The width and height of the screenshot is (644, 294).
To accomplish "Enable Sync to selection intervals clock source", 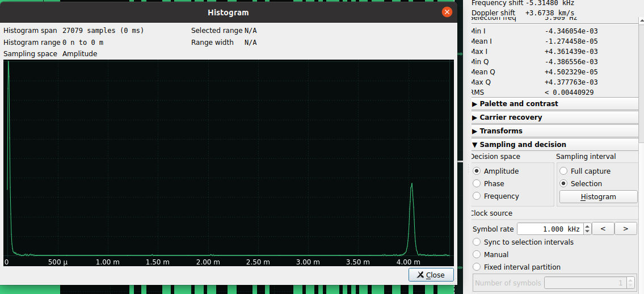I will tap(477, 242).
